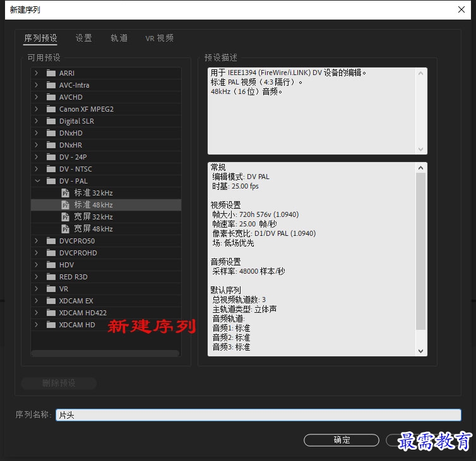Click the DVCPRO50 folder icon

(x=51, y=241)
